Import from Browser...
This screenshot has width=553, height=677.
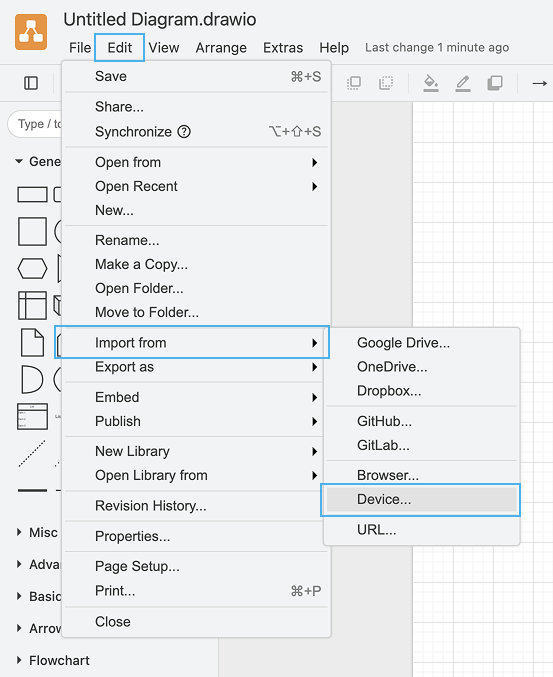(x=422, y=475)
